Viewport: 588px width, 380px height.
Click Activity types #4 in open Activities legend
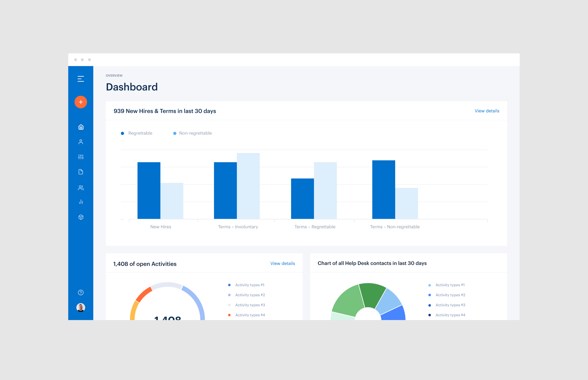point(247,315)
